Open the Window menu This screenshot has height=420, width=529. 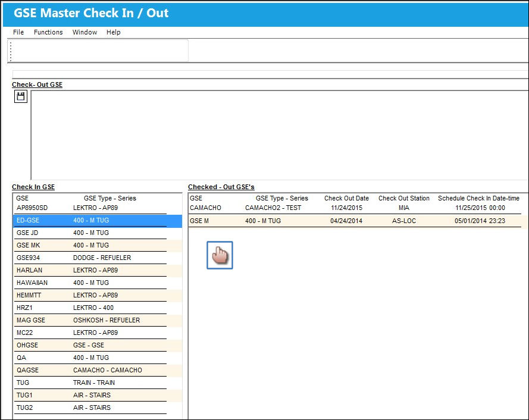click(84, 32)
